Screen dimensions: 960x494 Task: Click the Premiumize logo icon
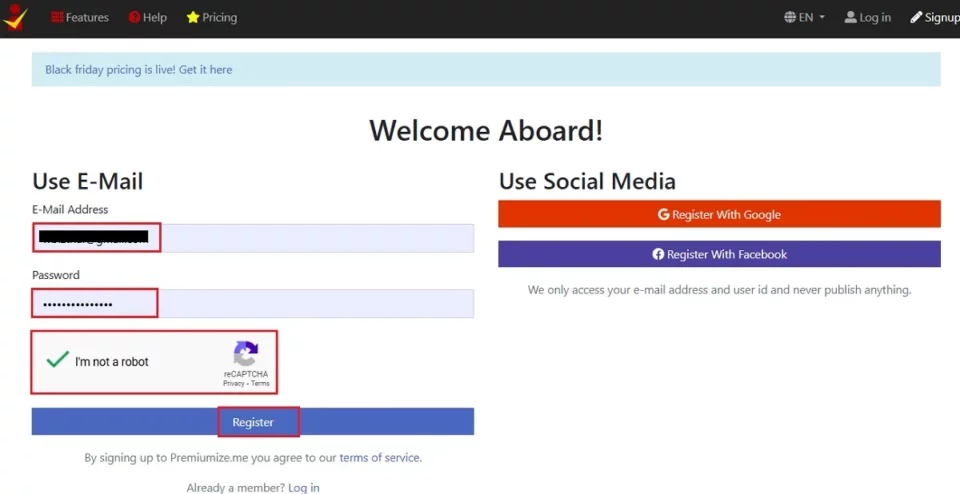pos(15,17)
